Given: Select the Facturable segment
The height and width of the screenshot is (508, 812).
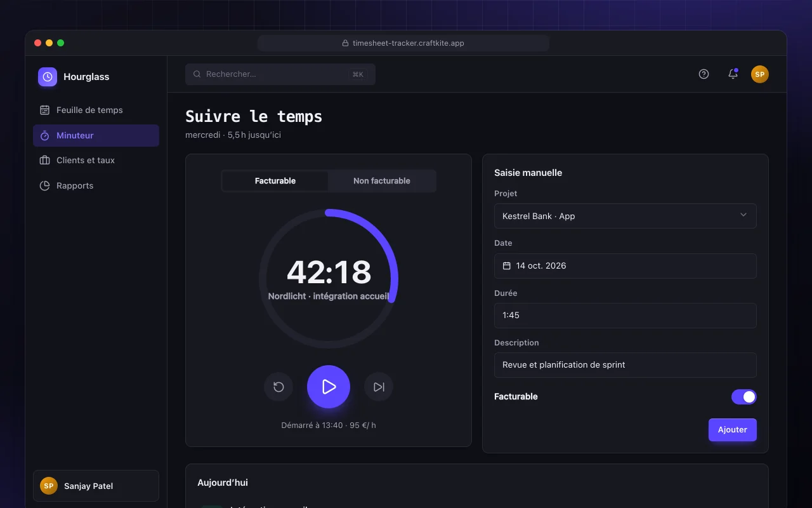Looking at the screenshot, I should (275, 181).
